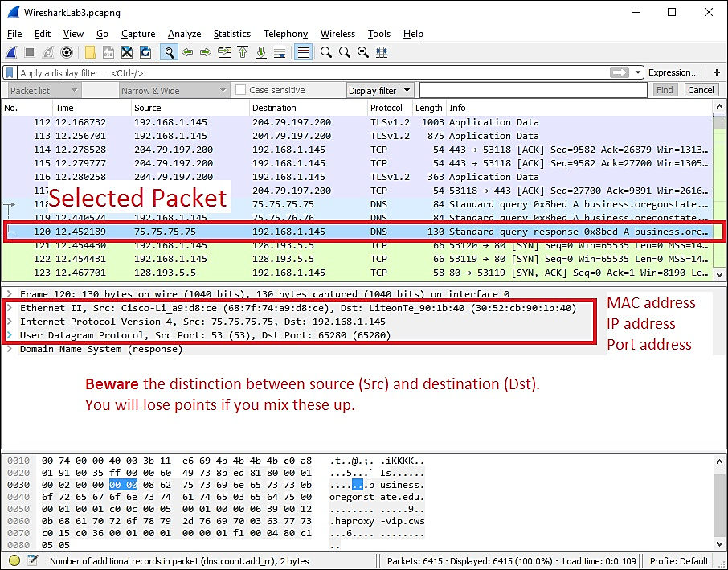
Task: Restart the current capture
Action: click(48, 52)
